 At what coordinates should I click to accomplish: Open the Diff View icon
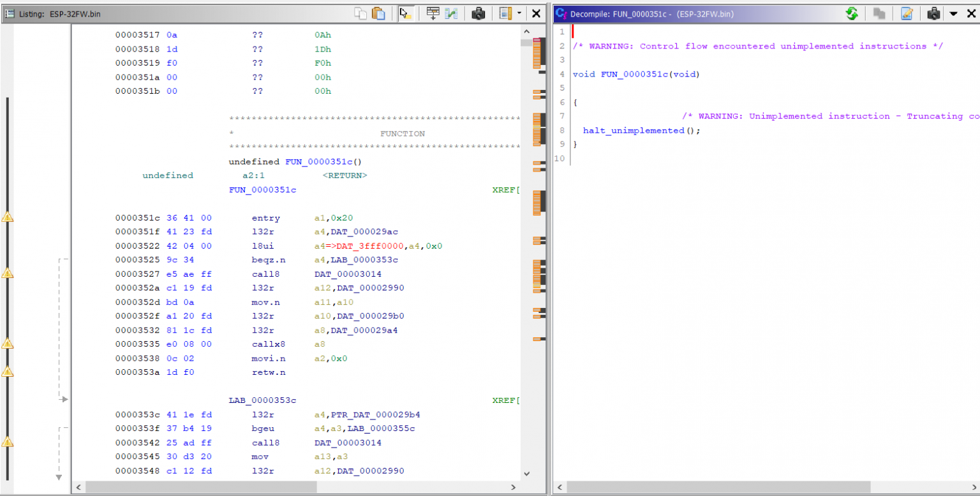pyautogui.click(x=452, y=13)
